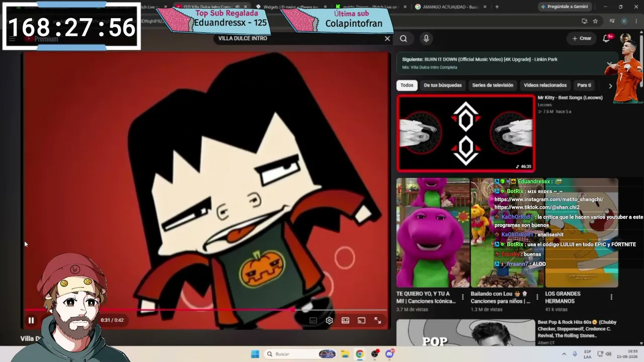The height and width of the screenshot is (362, 644).
Task: Enter fullscreen on the video player
Action: (x=377, y=320)
